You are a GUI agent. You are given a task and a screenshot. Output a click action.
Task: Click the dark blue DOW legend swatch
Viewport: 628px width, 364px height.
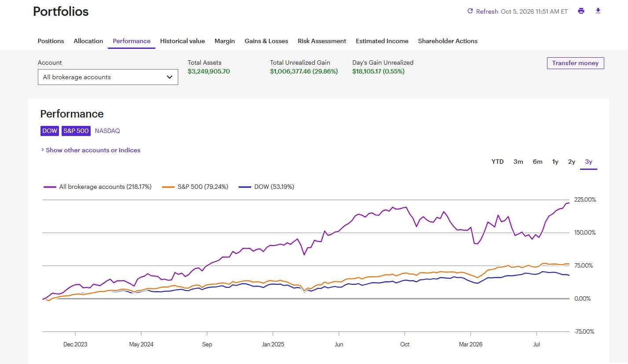(245, 187)
